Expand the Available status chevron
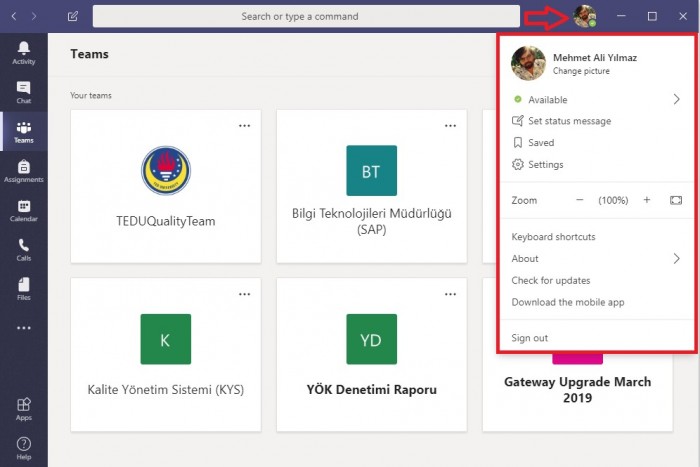Screen dimensions: 700x467 676,99
